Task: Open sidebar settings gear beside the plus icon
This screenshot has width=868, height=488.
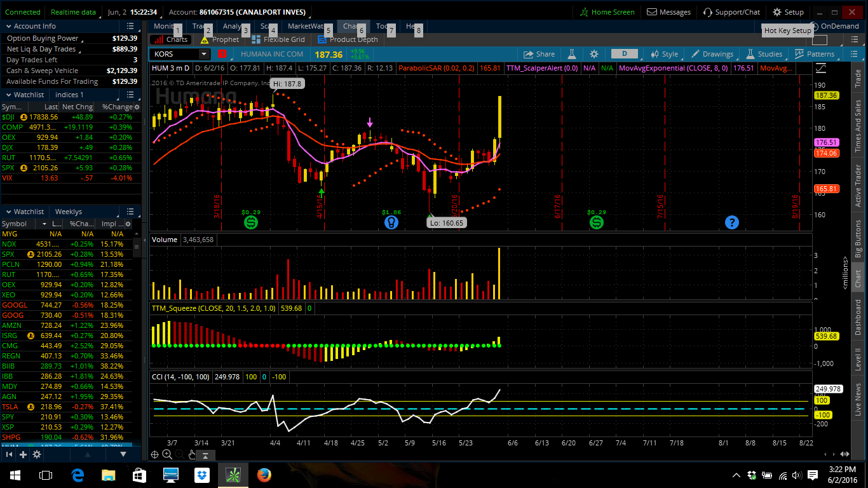Action: (x=37, y=454)
